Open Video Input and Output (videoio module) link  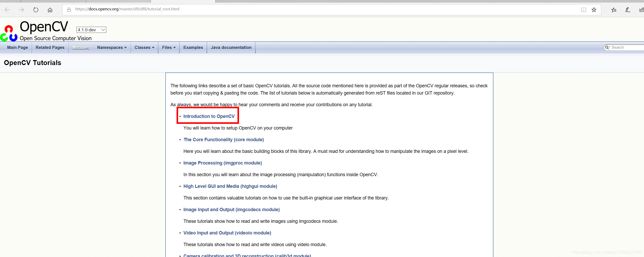(227, 233)
